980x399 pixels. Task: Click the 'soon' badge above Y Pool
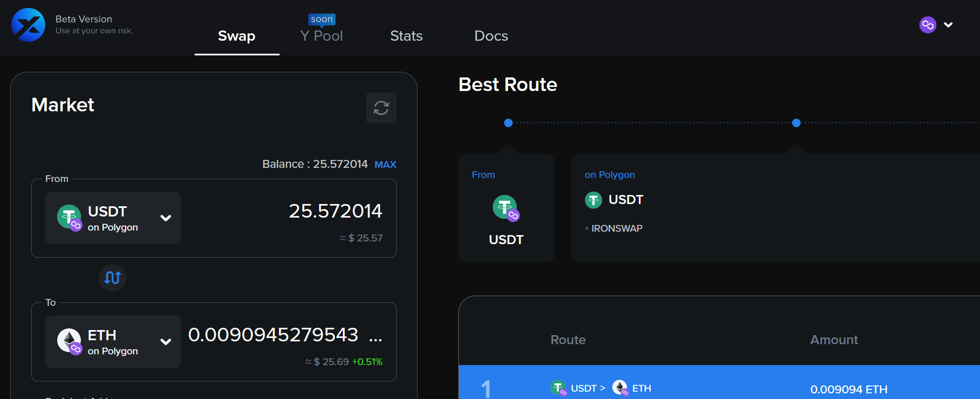(322, 19)
